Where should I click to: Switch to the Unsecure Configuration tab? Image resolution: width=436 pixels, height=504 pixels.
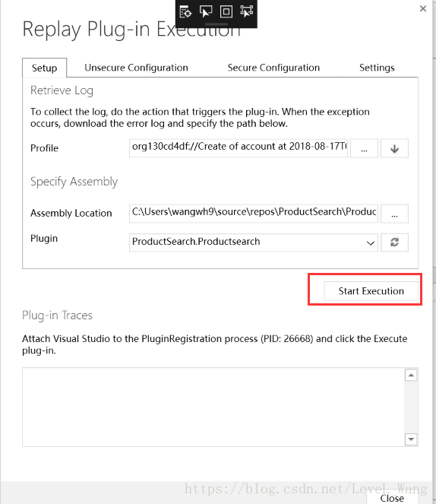pyautogui.click(x=136, y=68)
